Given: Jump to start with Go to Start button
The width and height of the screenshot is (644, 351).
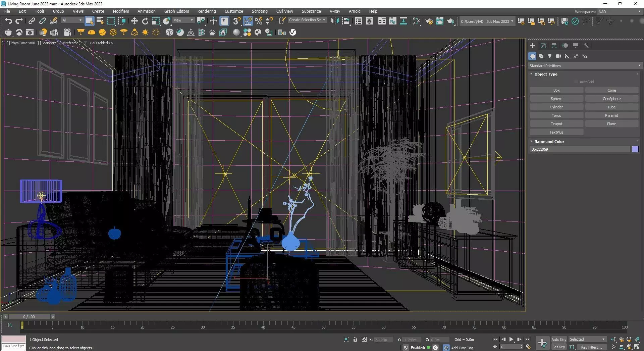Looking at the screenshot, I should (x=495, y=339).
